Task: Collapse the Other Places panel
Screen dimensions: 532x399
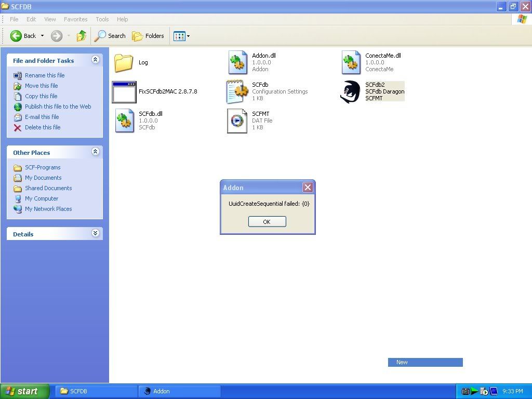Action: (96, 152)
